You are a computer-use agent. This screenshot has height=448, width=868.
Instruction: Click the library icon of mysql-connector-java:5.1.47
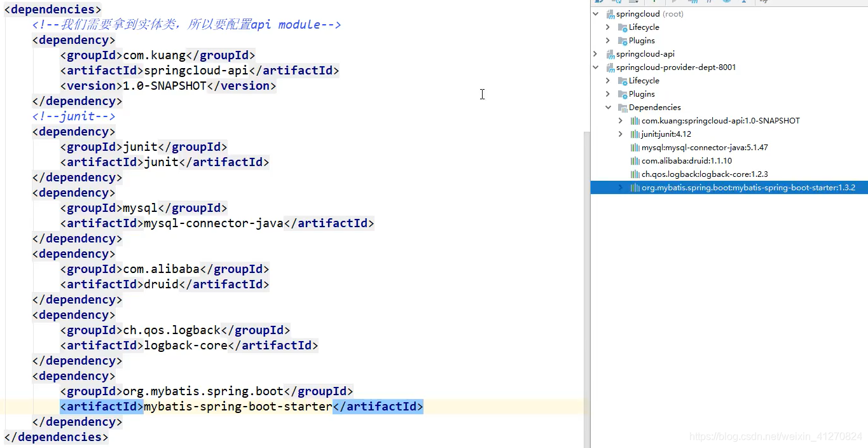pos(635,148)
